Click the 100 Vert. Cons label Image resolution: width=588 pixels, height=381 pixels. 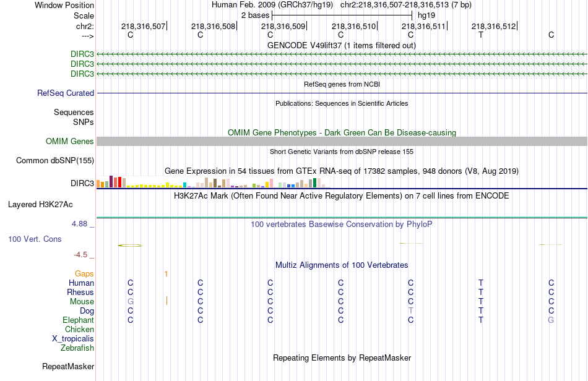(35, 239)
